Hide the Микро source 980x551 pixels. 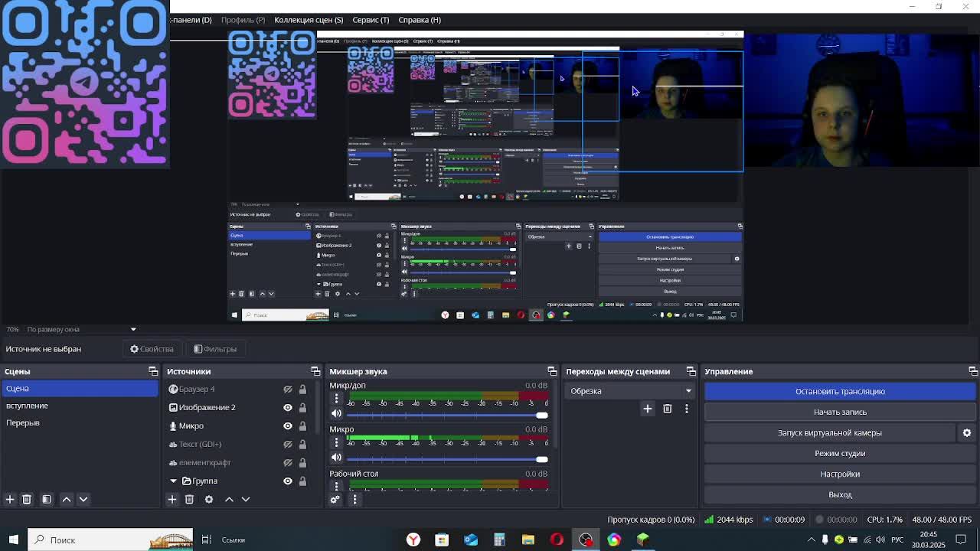point(288,425)
